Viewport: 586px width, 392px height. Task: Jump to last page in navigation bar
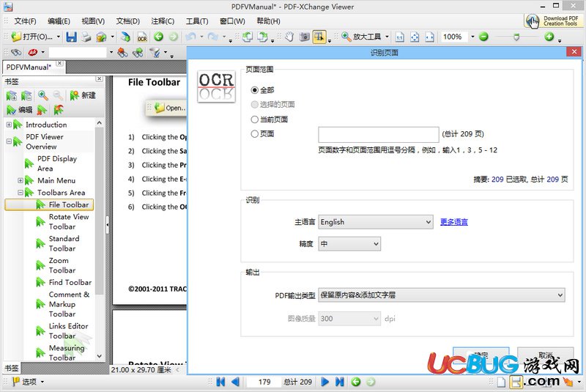(340, 382)
